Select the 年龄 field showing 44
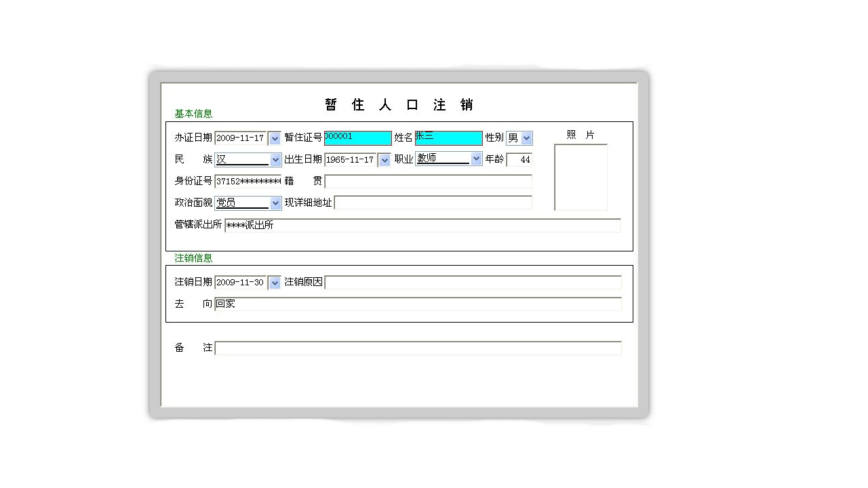 [x=520, y=159]
